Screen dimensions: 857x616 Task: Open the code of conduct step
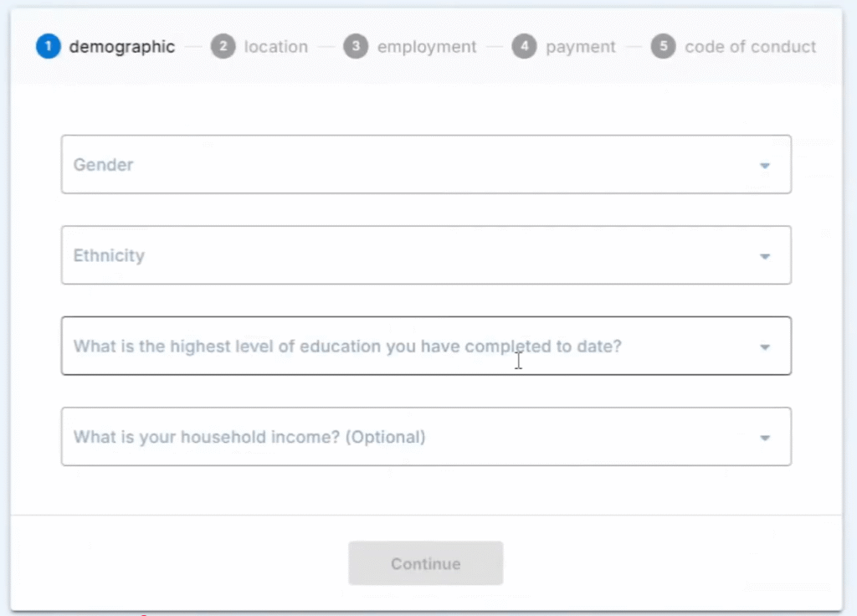coord(750,47)
